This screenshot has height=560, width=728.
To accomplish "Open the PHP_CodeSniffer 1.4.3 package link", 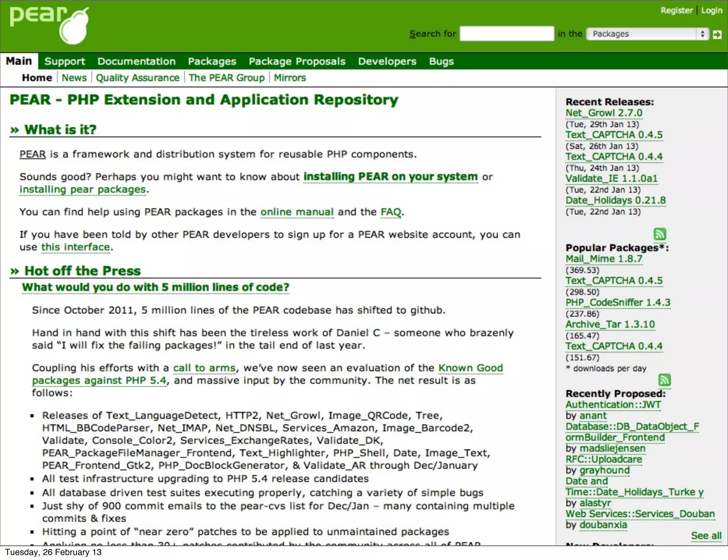I will tap(618, 302).
